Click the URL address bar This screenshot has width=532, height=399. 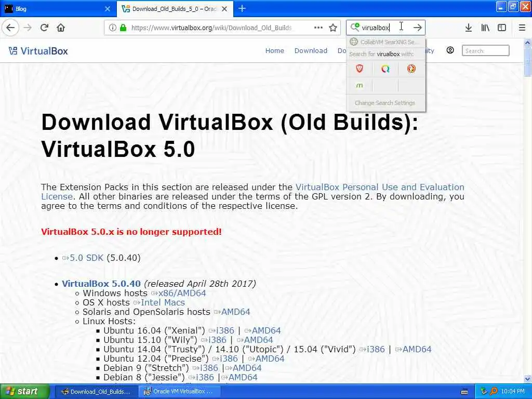211,28
